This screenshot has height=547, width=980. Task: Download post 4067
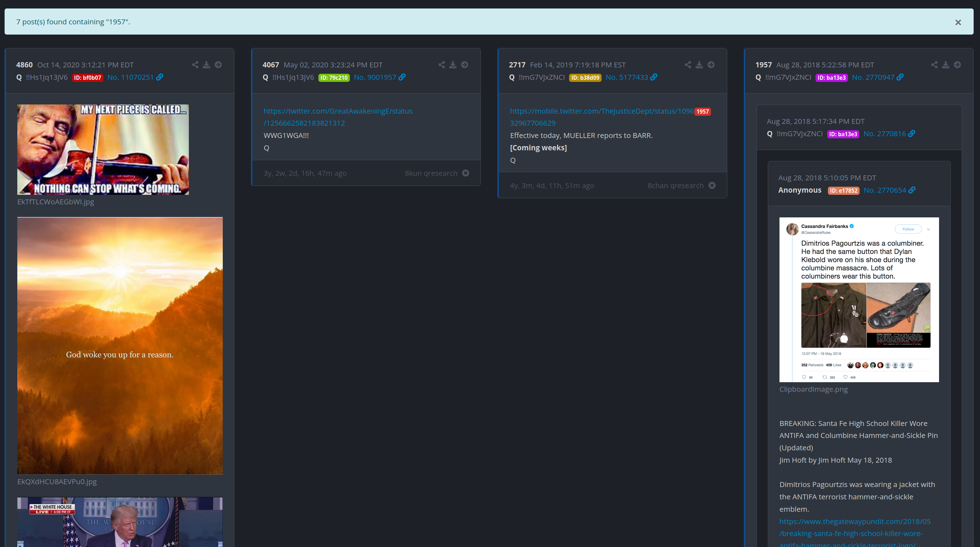point(453,65)
